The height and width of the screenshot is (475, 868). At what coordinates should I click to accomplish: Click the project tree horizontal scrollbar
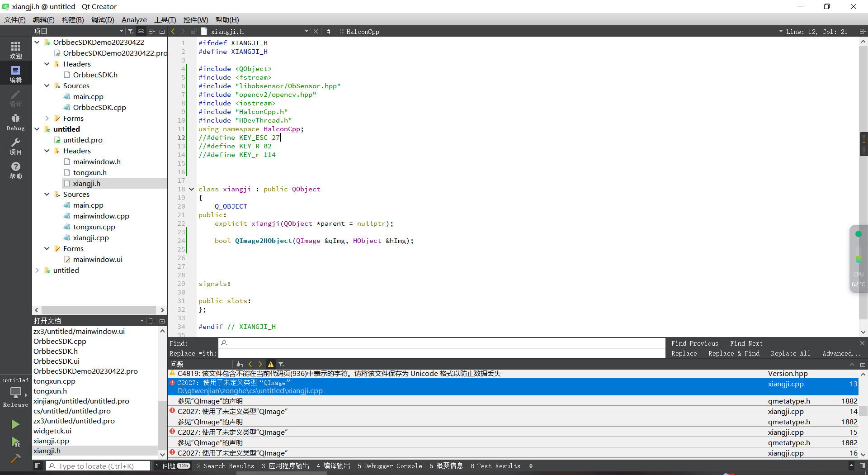click(x=99, y=310)
